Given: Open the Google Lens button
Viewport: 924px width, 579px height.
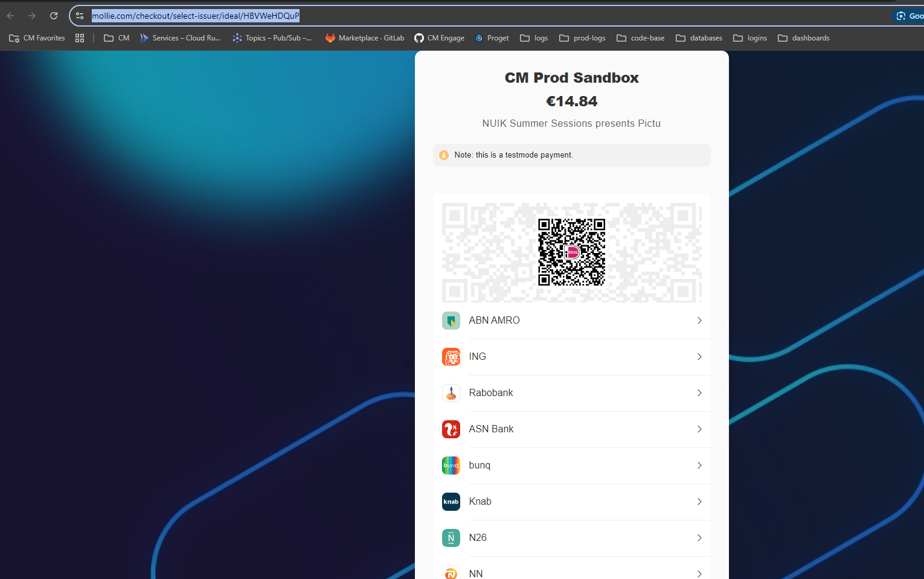Looking at the screenshot, I should (x=908, y=16).
